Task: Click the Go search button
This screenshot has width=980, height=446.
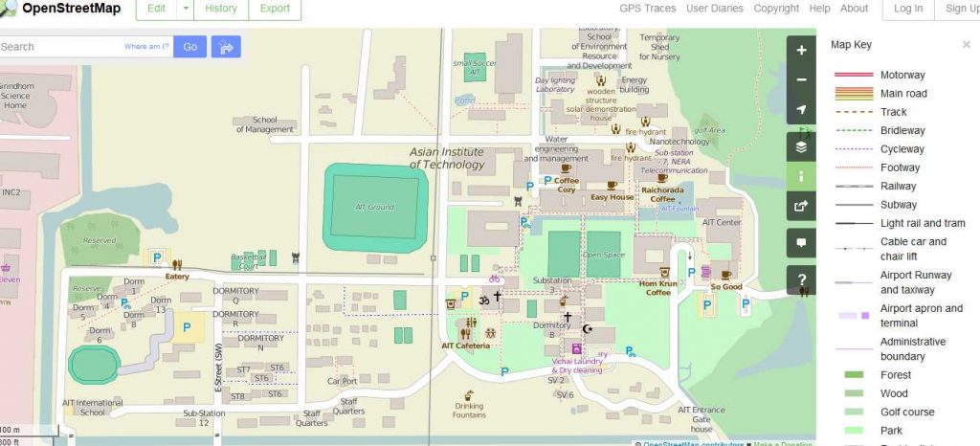Action: tap(190, 47)
